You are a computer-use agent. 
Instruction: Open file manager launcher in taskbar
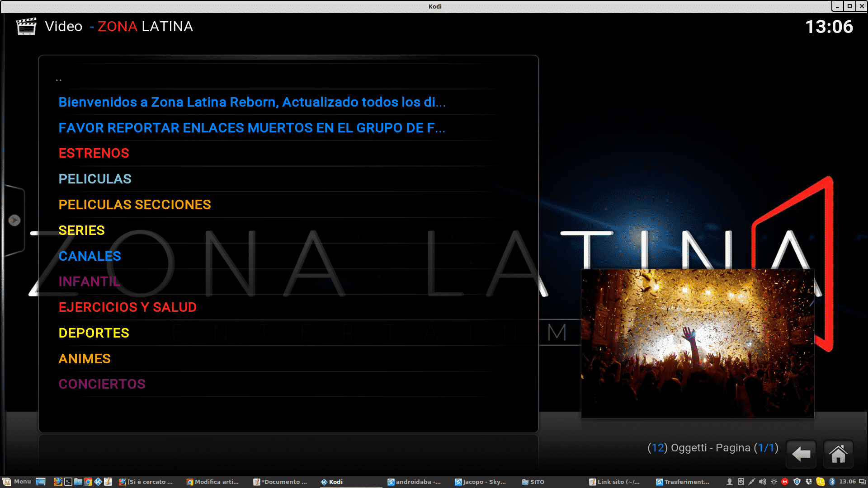78,482
